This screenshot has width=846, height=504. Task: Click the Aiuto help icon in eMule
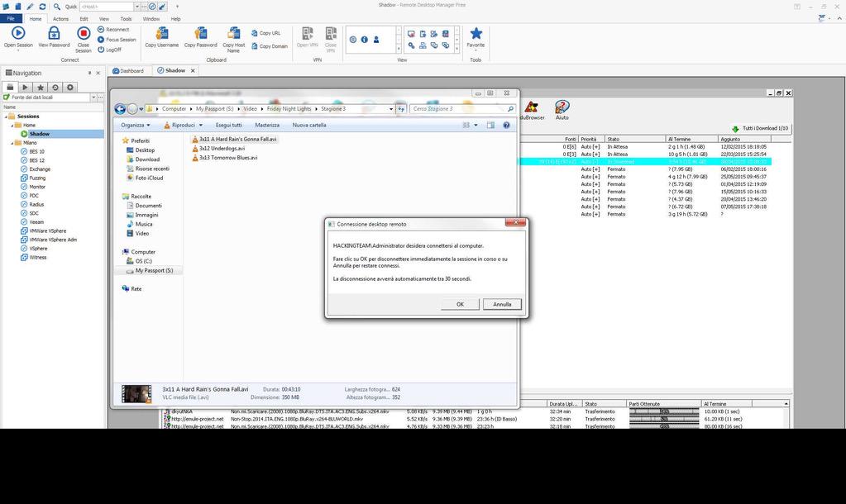[562, 110]
